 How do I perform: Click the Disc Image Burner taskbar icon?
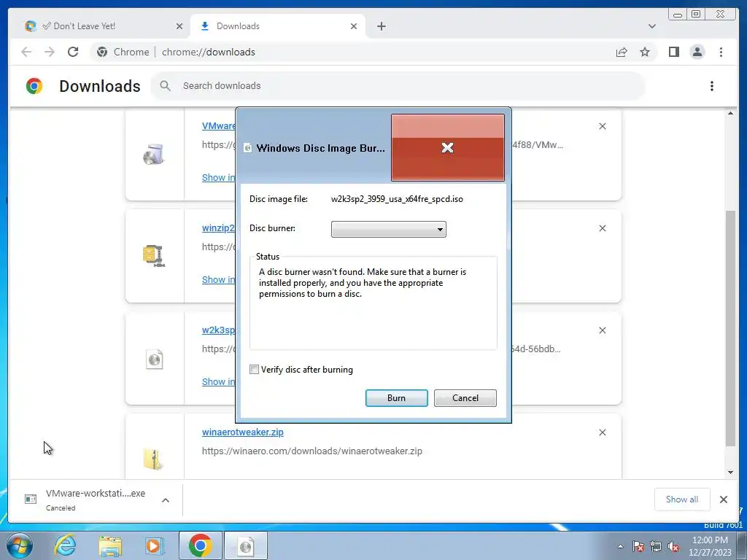246,545
